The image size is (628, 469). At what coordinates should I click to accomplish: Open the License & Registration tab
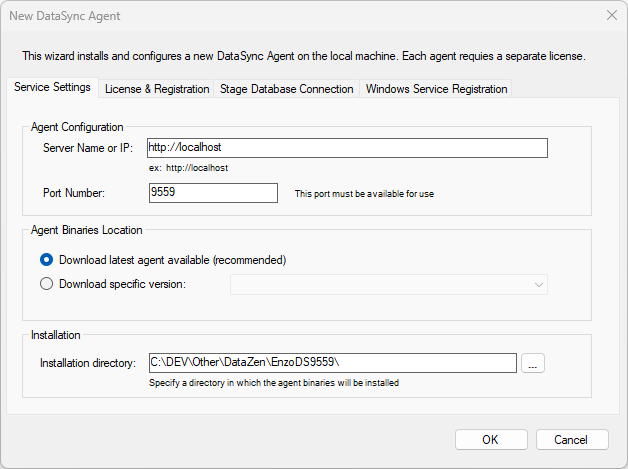pyautogui.click(x=157, y=89)
